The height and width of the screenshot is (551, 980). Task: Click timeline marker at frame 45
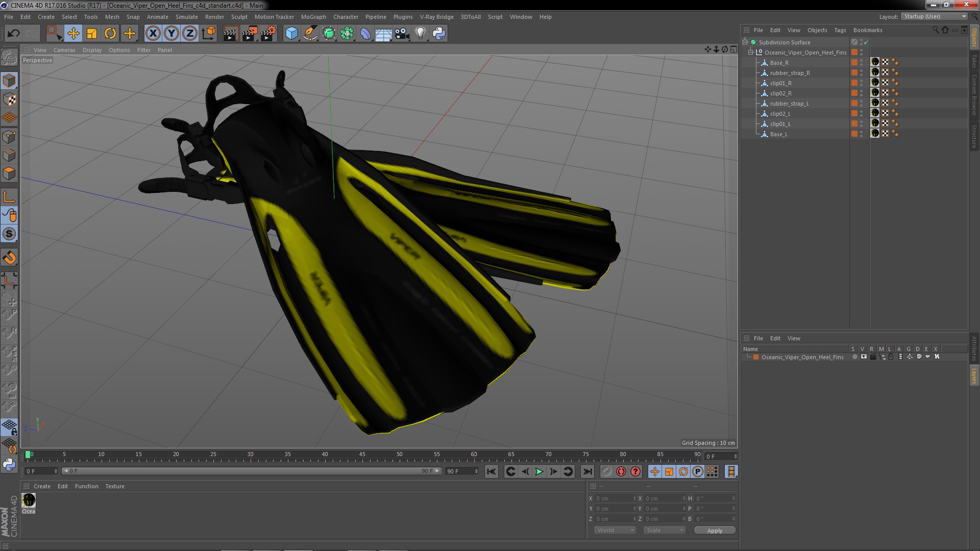362,455
